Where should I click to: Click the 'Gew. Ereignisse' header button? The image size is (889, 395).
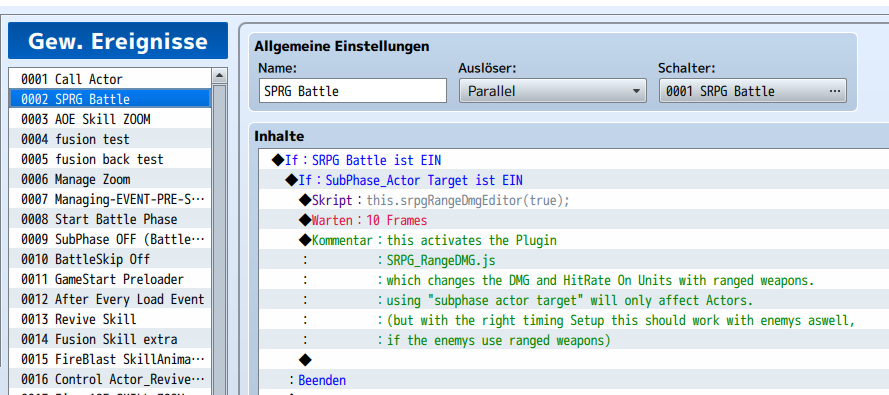point(118,41)
